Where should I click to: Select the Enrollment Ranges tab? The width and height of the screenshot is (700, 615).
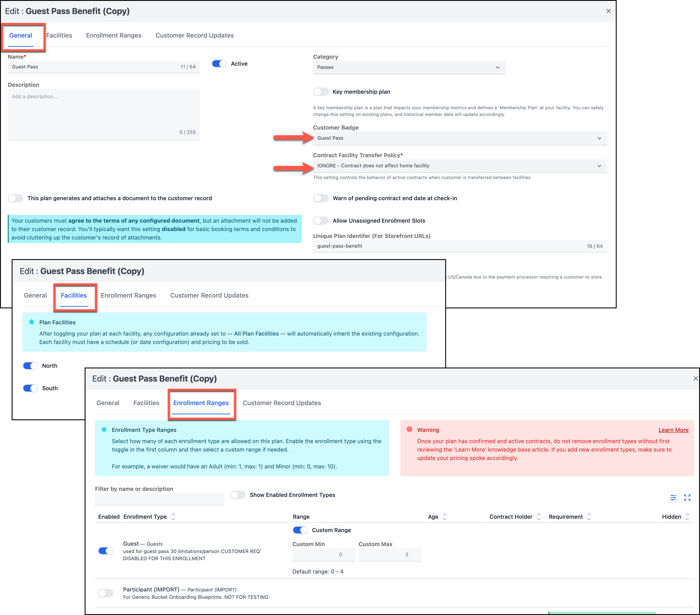click(201, 403)
